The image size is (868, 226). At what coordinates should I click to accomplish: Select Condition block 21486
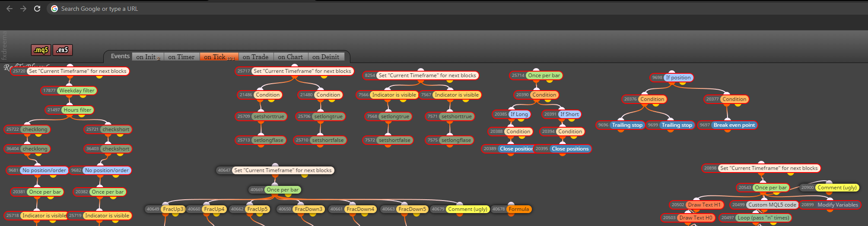(260, 95)
